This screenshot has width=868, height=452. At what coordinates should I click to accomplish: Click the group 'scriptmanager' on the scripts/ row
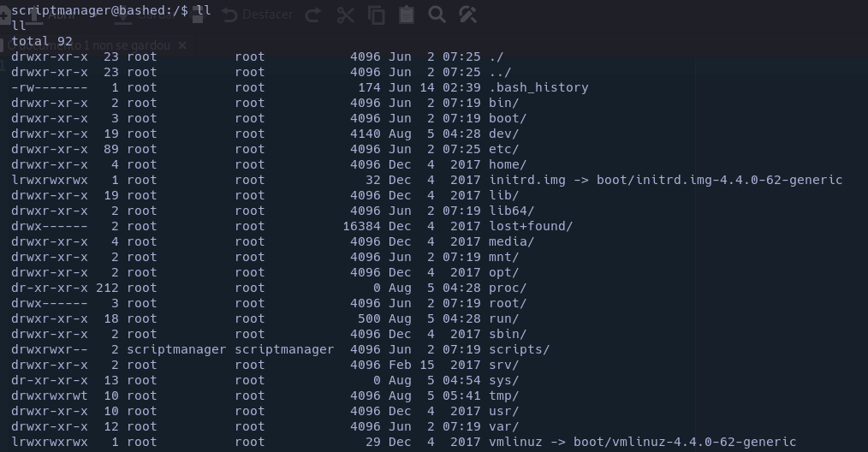(284, 350)
